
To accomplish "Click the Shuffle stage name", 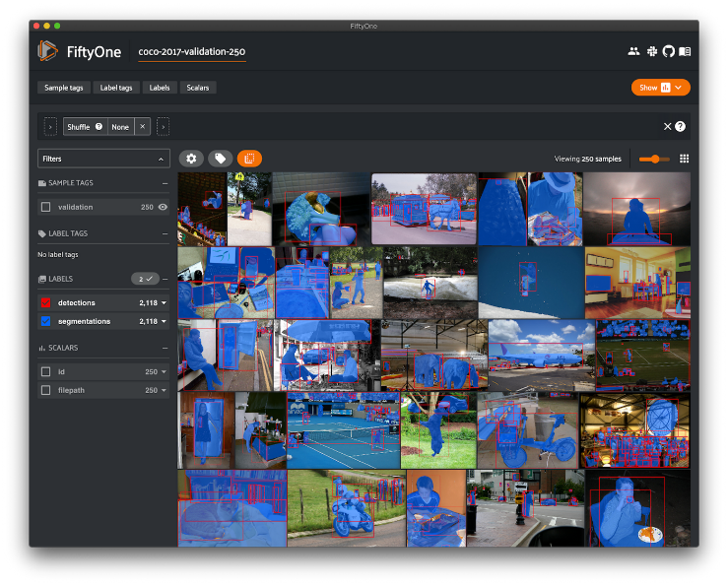I will tap(79, 126).
